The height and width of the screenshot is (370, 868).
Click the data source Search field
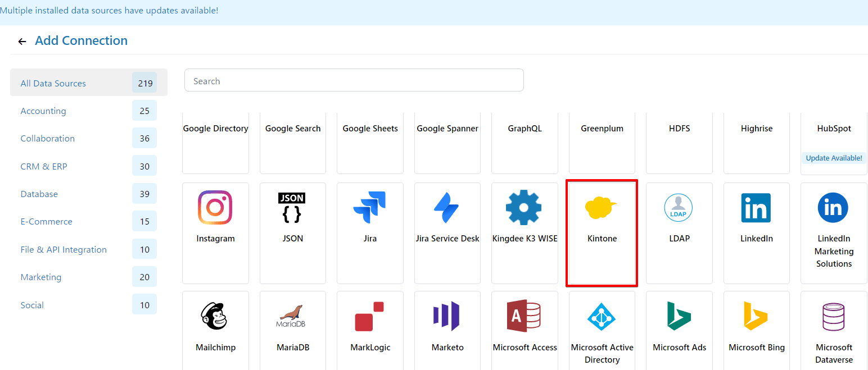[354, 80]
